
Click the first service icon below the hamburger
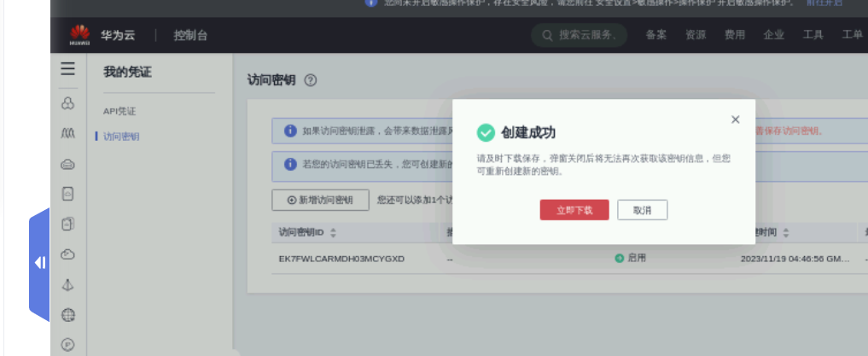[x=67, y=103]
